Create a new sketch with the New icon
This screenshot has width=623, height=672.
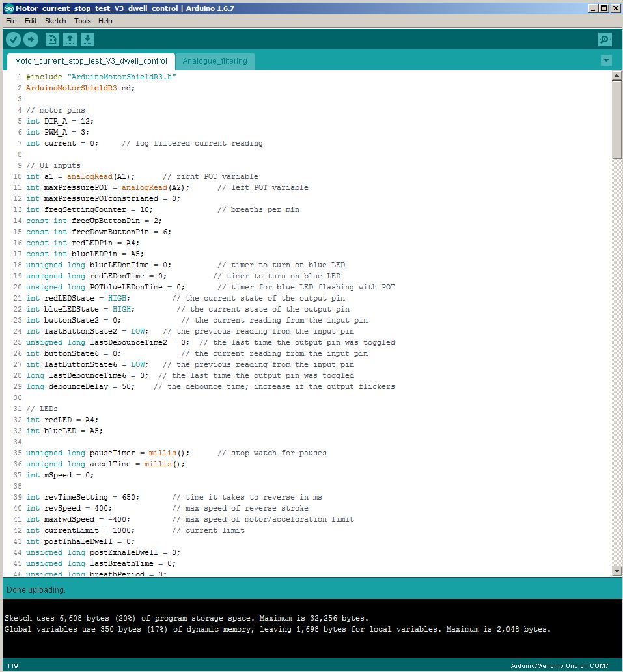(51, 39)
